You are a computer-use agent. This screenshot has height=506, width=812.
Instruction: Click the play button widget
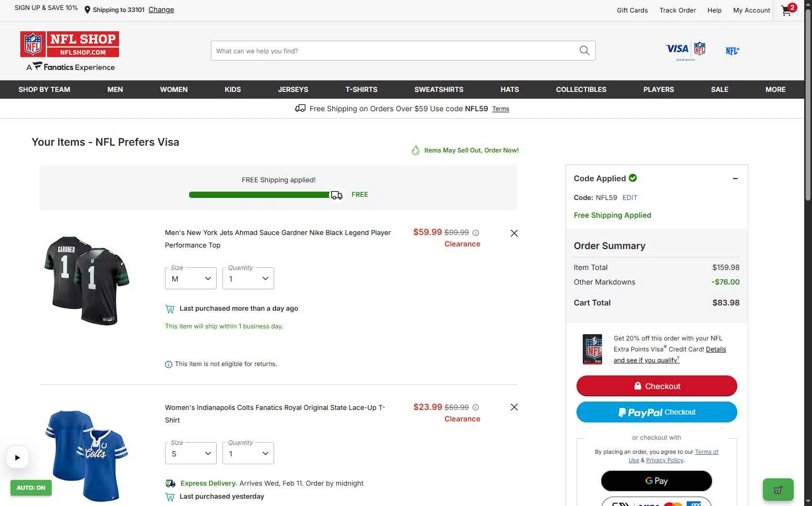click(x=17, y=457)
